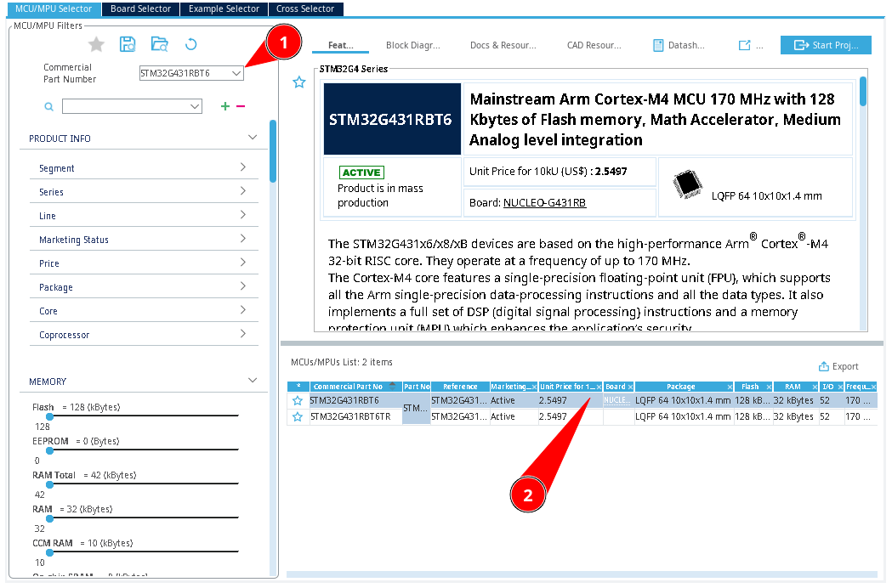Expand the Series filter

tap(243, 191)
